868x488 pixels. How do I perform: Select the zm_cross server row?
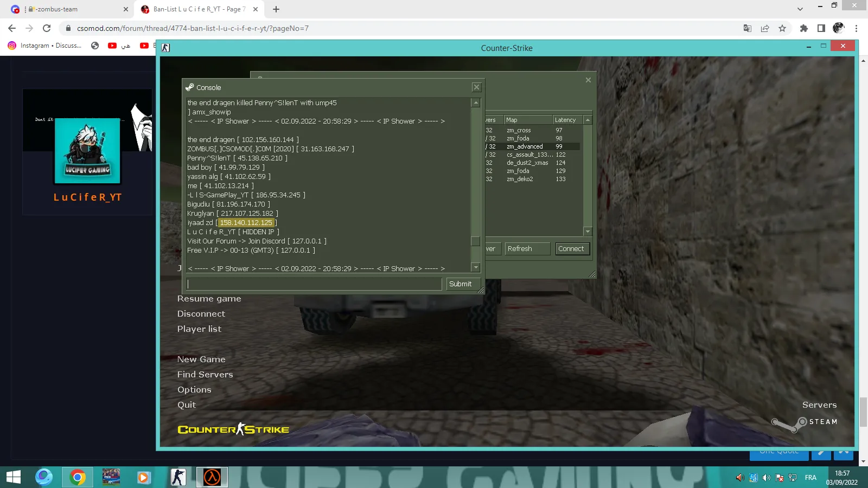click(534, 130)
